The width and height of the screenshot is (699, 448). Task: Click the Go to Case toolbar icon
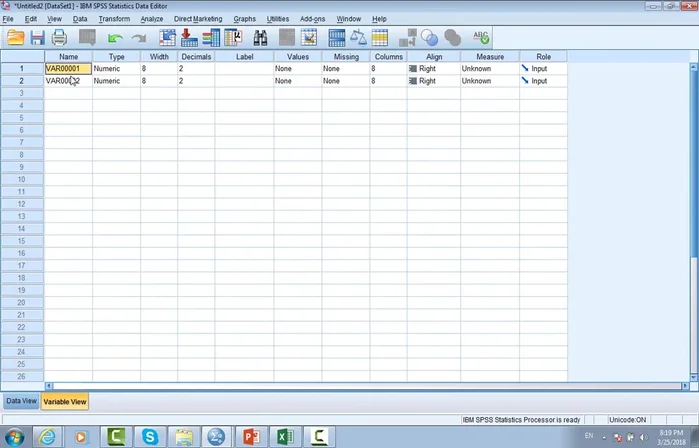(166, 38)
